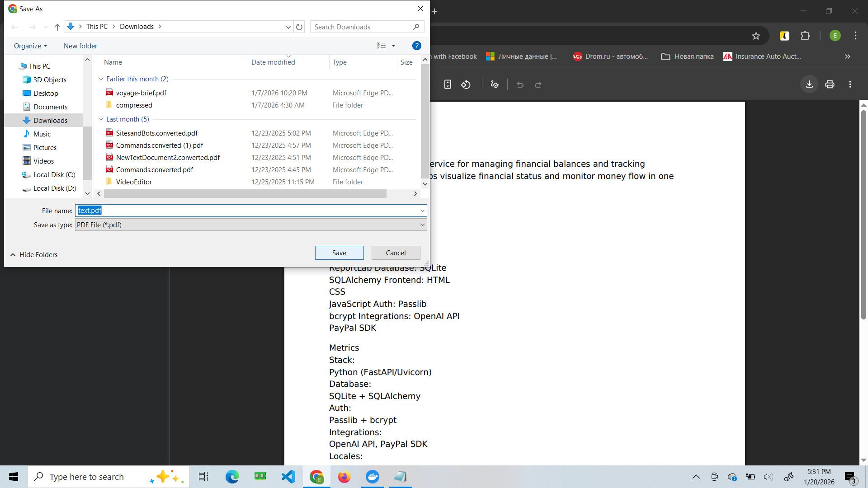Open the PDF download icon in the viewer

pyautogui.click(x=809, y=84)
